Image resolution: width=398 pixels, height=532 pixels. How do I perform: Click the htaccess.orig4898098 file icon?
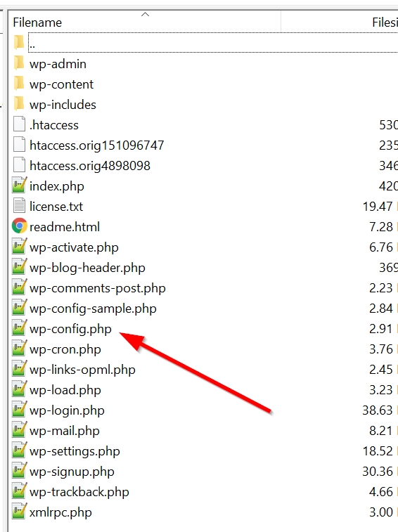(x=19, y=165)
